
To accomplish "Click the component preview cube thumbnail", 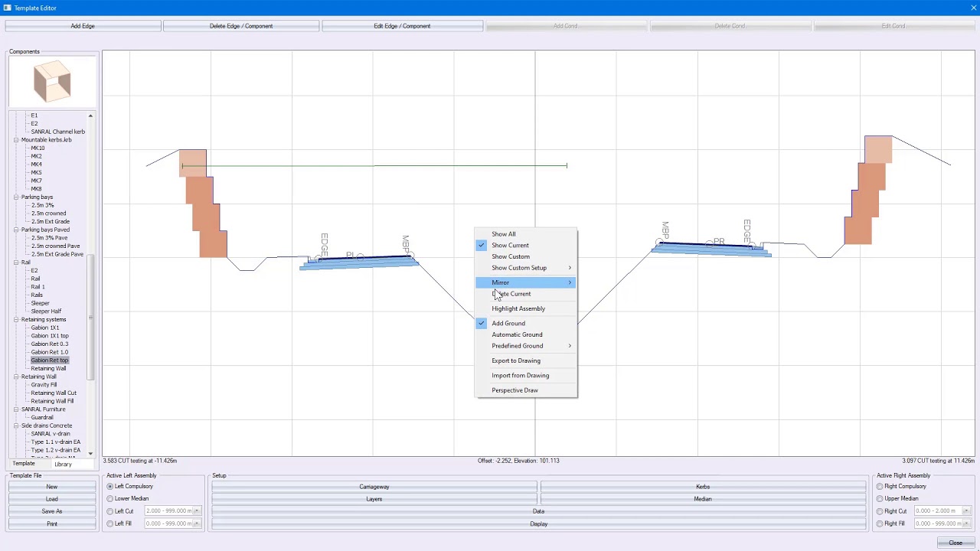I will (x=52, y=82).
